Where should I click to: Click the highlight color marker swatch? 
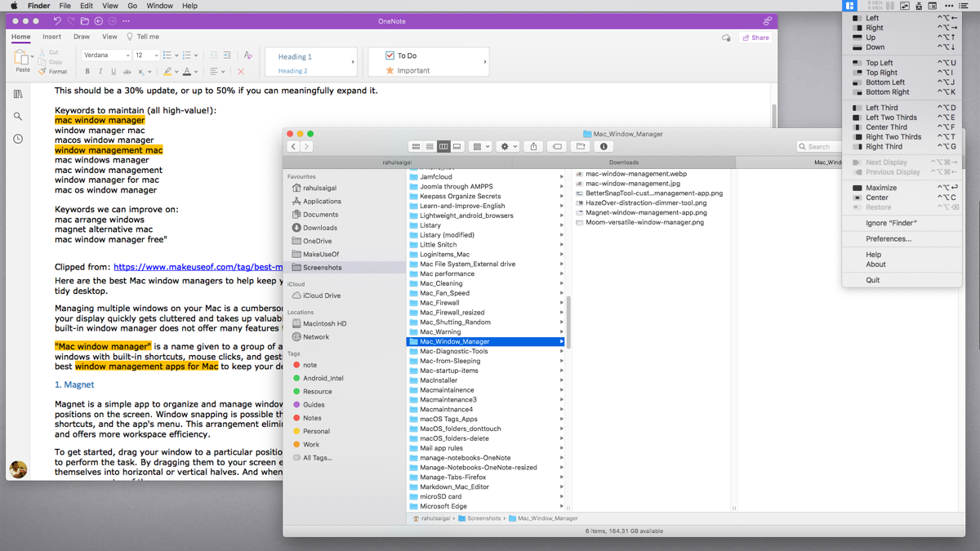pyautogui.click(x=167, y=72)
